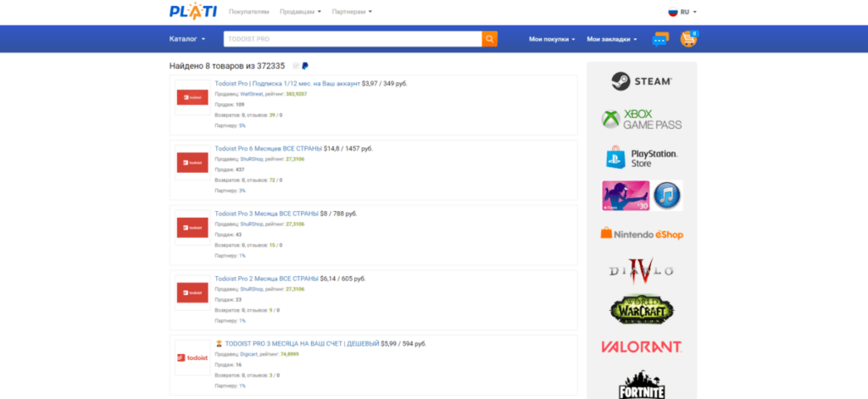The height and width of the screenshot is (399, 868).
Task: Click partner 3% value in 6 Месяцев listing
Action: tap(242, 191)
